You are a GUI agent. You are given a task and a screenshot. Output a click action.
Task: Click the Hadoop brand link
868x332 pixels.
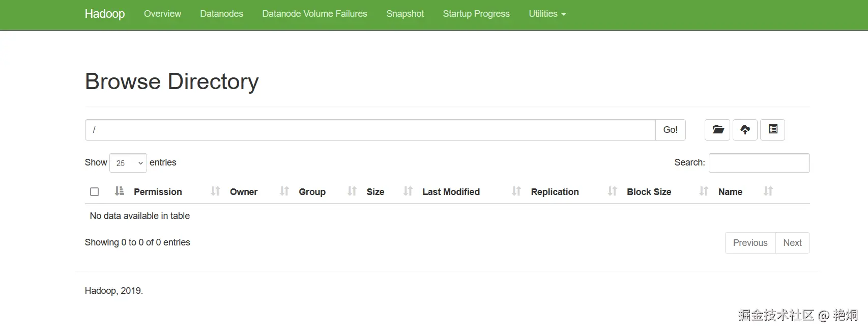[105, 14]
